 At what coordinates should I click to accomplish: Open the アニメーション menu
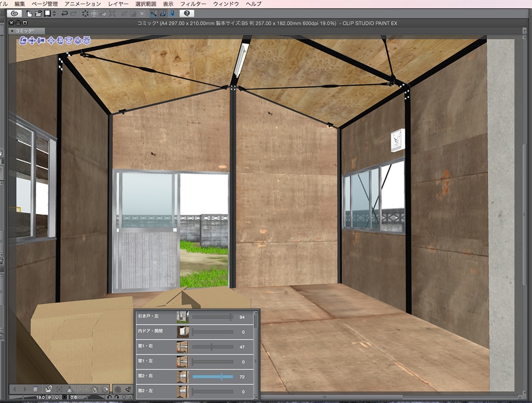(83, 4)
